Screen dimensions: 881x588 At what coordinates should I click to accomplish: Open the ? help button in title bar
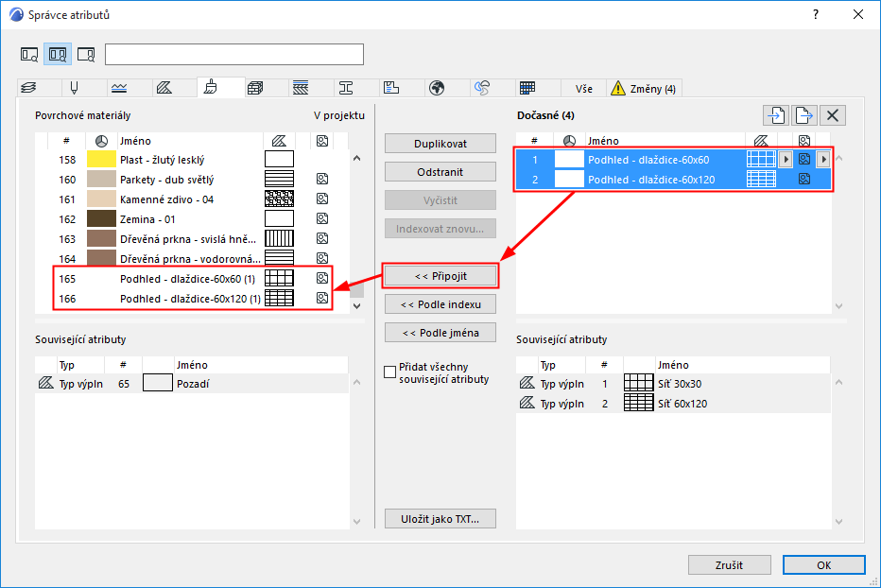click(x=816, y=14)
